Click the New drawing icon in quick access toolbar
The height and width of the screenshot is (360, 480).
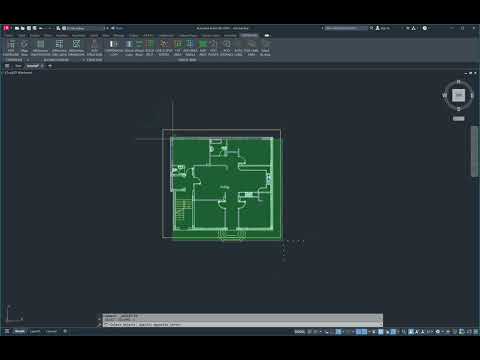17,28
